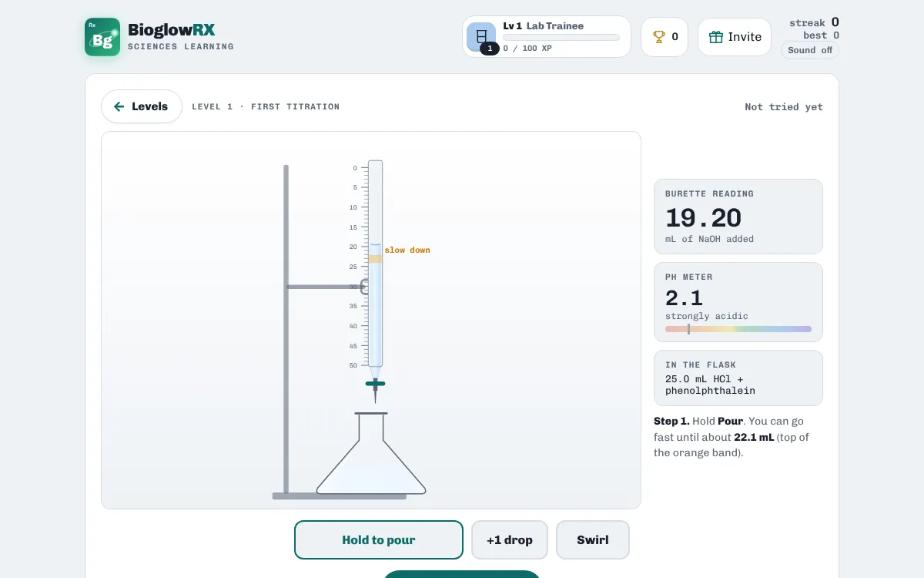Click the '0 / 100 XP' text
The height and width of the screenshot is (578, 924).
pyautogui.click(x=527, y=49)
